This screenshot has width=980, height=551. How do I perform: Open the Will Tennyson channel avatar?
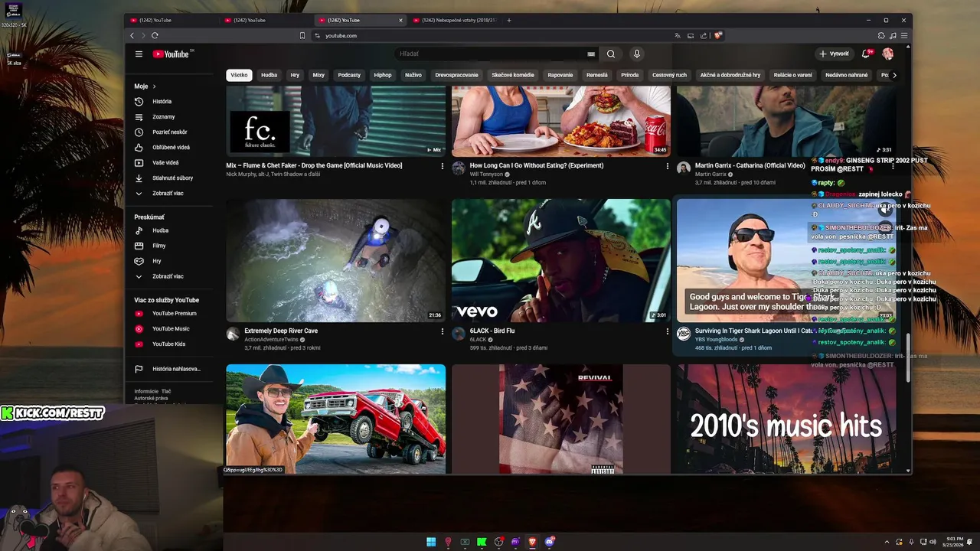click(459, 168)
